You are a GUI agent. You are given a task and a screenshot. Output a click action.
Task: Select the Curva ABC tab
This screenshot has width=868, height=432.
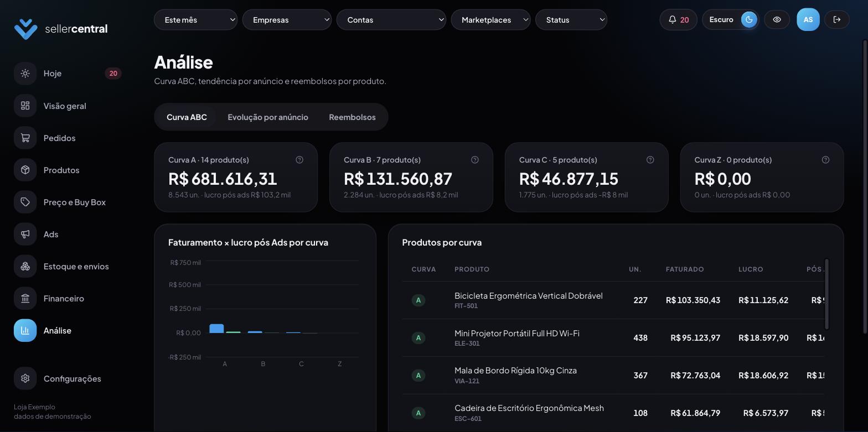187,117
